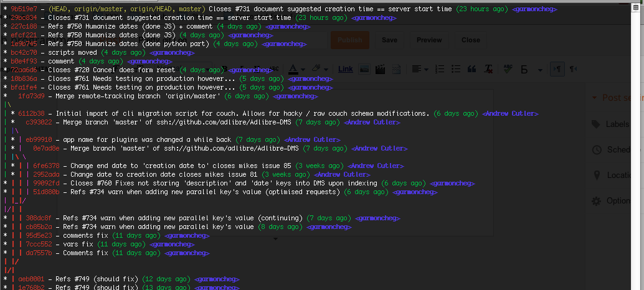
Task: Toggle right-to-left text direction
Action: tap(572, 68)
